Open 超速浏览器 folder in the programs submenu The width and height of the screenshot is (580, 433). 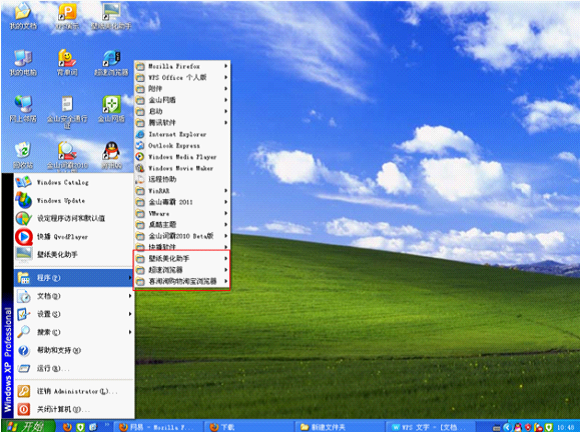click(x=182, y=270)
